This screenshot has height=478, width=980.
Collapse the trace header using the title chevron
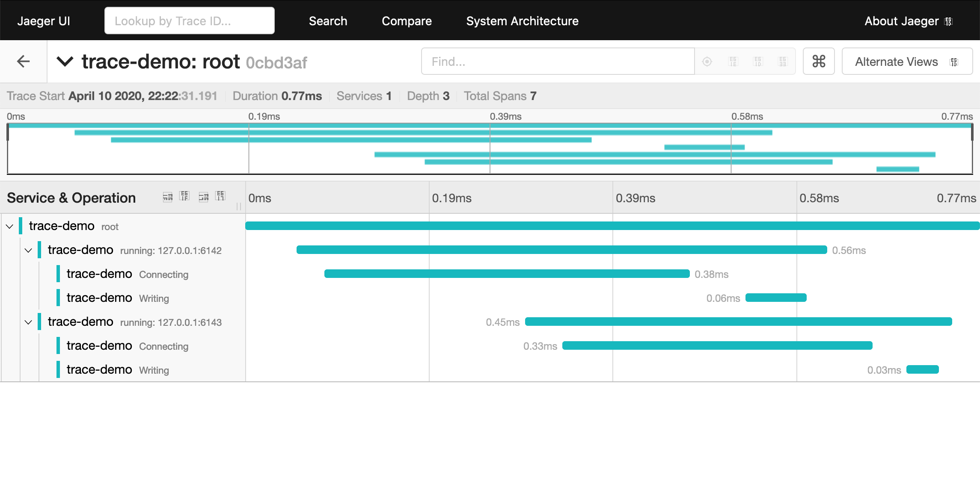click(x=65, y=62)
